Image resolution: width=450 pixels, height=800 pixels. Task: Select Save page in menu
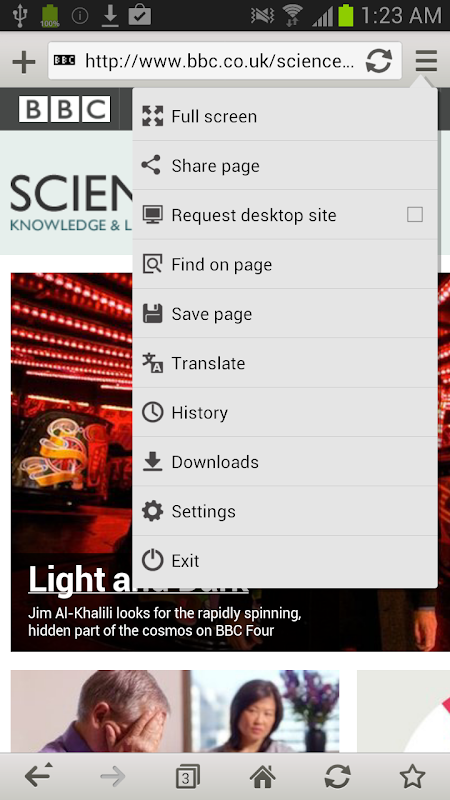[x=285, y=314]
